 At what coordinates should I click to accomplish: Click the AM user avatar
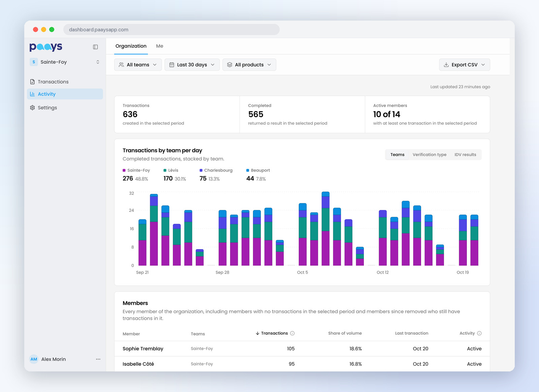[34, 359]
